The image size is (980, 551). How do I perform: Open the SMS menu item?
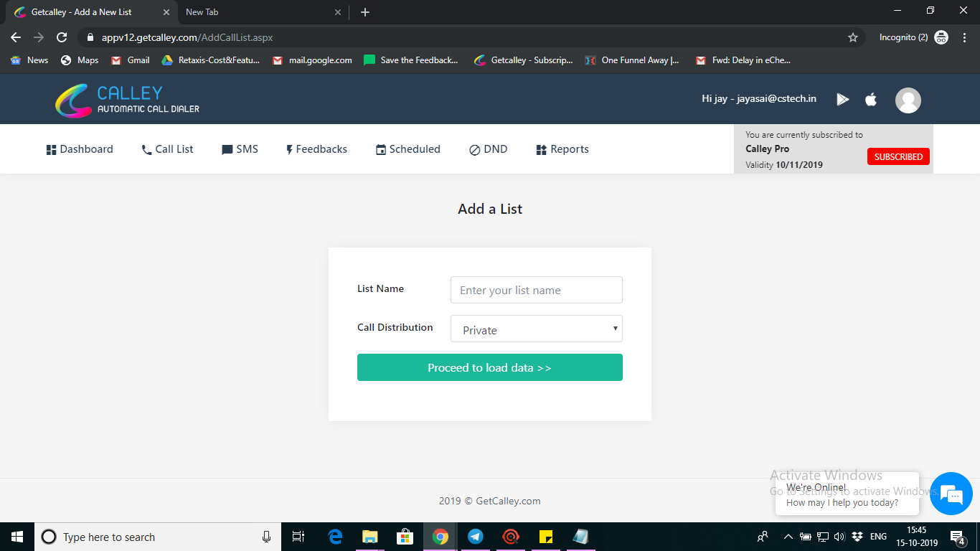240,149
